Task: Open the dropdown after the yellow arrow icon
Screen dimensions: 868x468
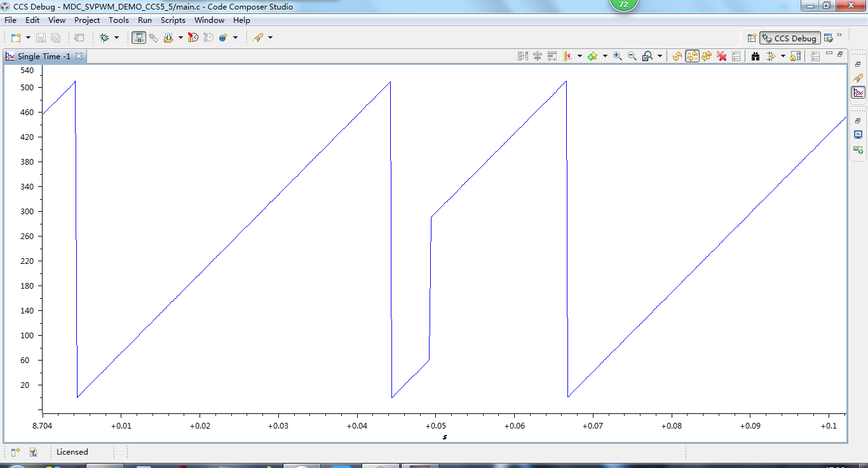Action: (783, 56)
